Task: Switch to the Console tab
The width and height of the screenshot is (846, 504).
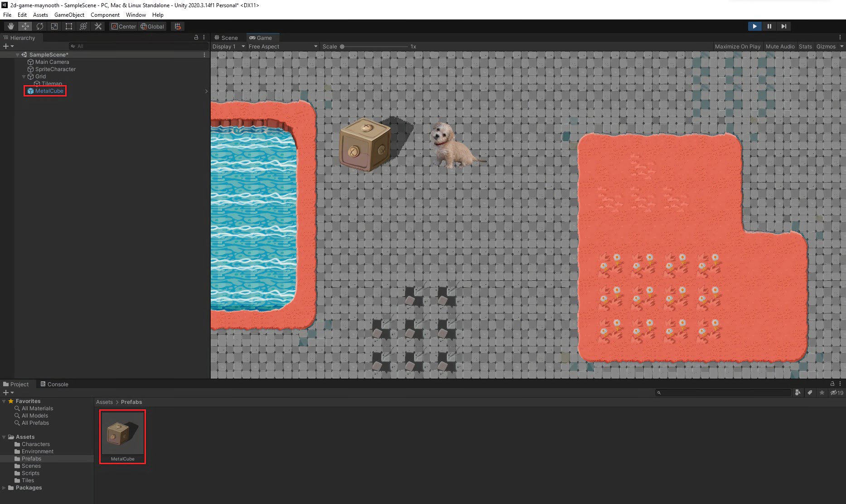Action: coord(54,384)
